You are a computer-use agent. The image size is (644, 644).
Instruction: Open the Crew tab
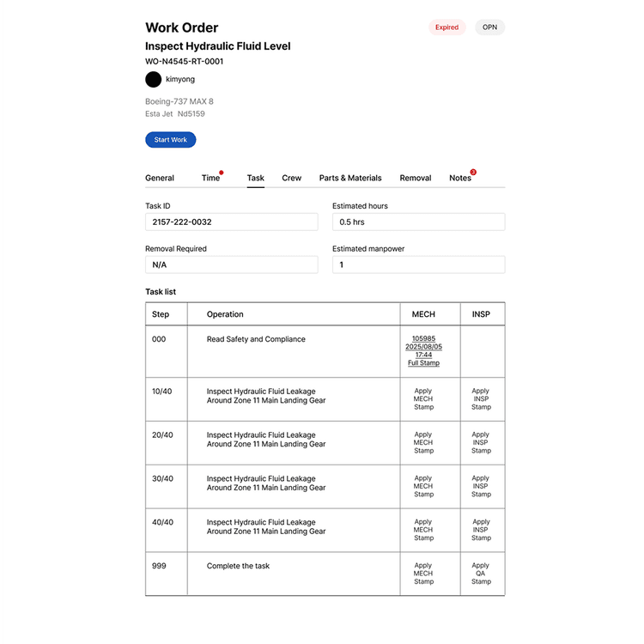[x=292, y=178]
